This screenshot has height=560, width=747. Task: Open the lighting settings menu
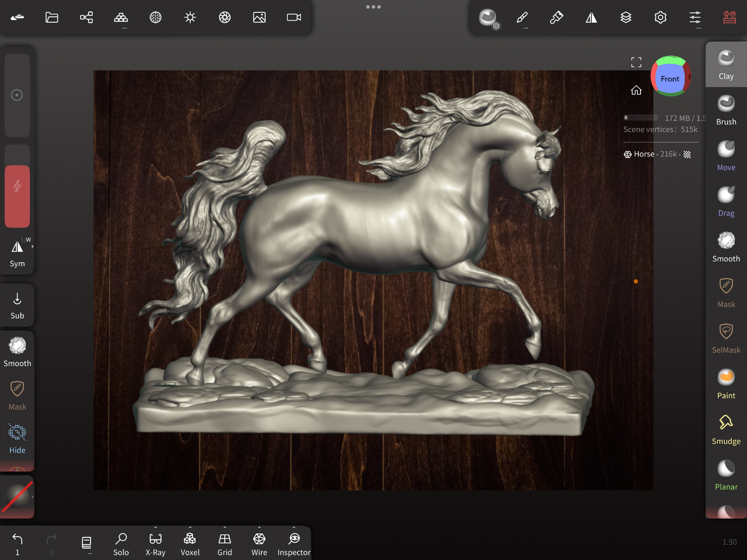(190, 18)
